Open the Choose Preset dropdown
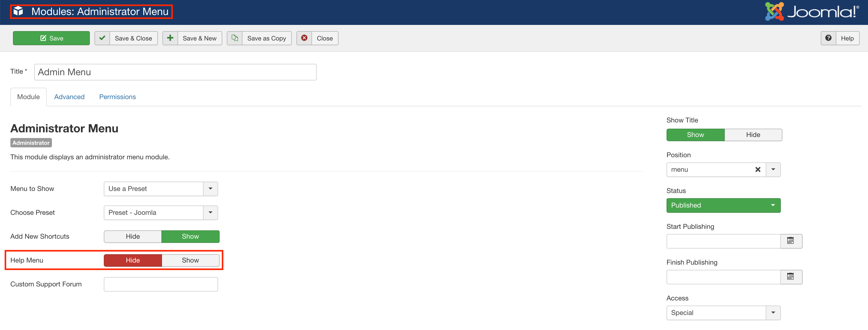This screenshot has width=868, height=330. [x=210, y=212]
